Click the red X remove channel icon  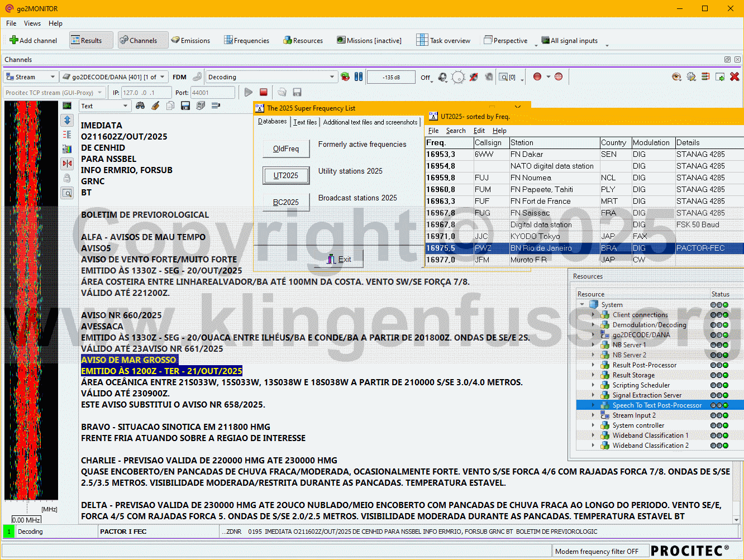pos(735,76)
